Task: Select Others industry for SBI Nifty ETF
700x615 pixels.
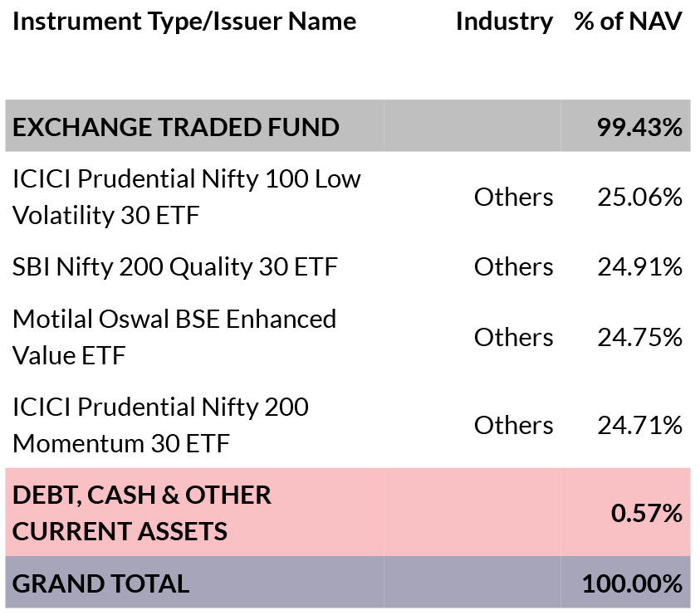Action: [513, 267]
